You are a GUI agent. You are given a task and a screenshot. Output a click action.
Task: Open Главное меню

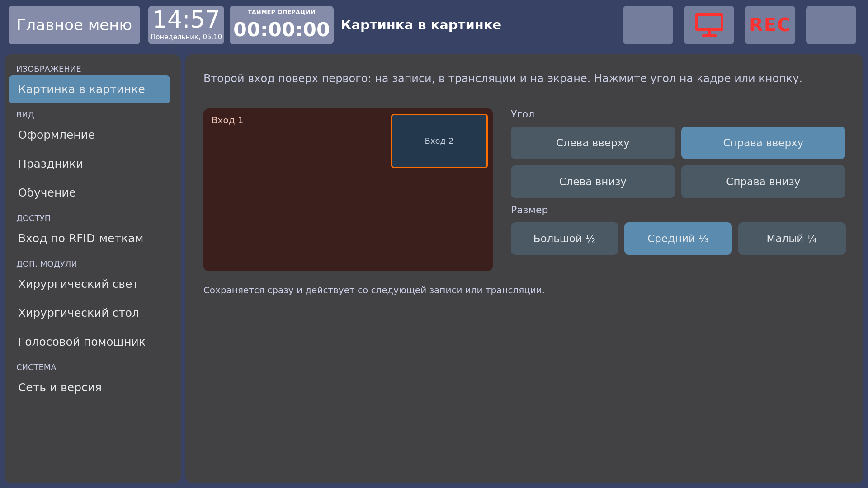click(x=74, y=25)
